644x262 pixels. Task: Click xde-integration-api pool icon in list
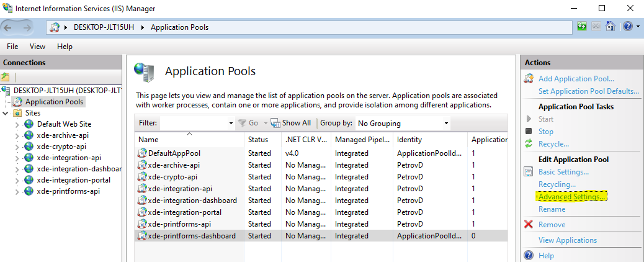[x=142, y=189]
